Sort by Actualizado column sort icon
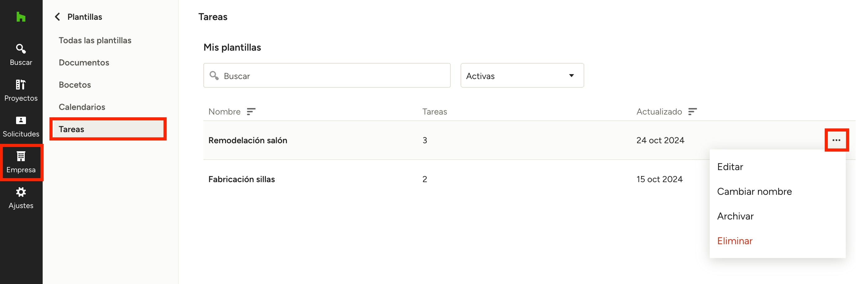The width and height of the screenshot is (868, 284). pyautogui.click(x=692, y=111)
